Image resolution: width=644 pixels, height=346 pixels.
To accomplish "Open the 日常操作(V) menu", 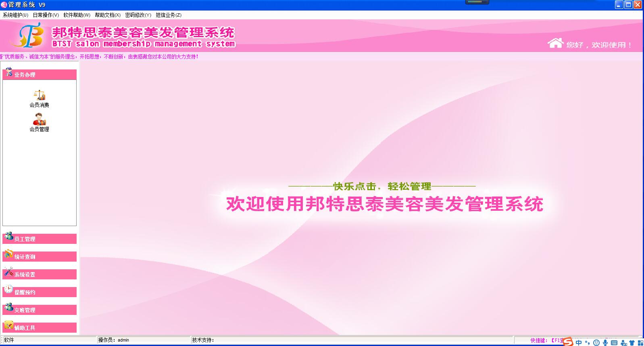I will [46, 15].
